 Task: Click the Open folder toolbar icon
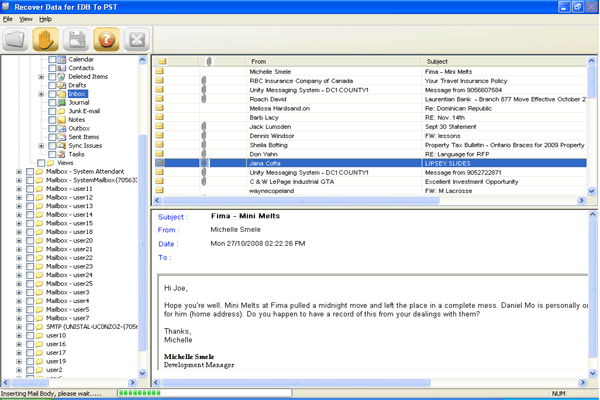pyautogui.click(x=16, y=40)
